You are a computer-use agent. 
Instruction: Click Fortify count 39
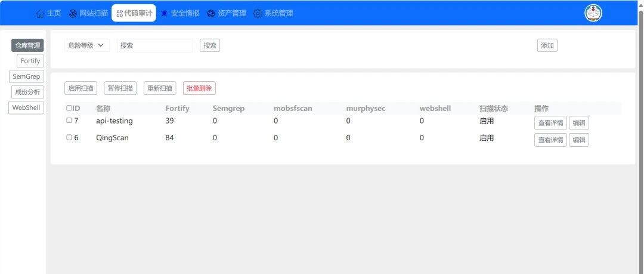(x=169, y=121)
